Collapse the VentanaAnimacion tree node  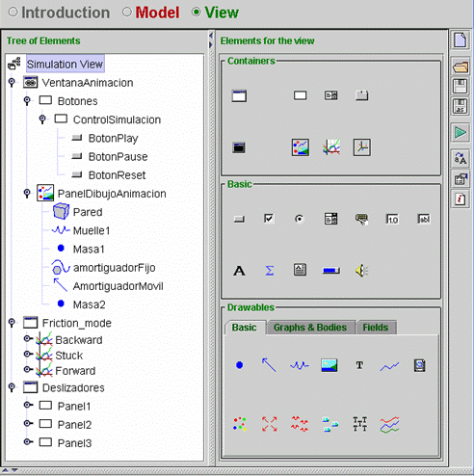coord(12,82)
